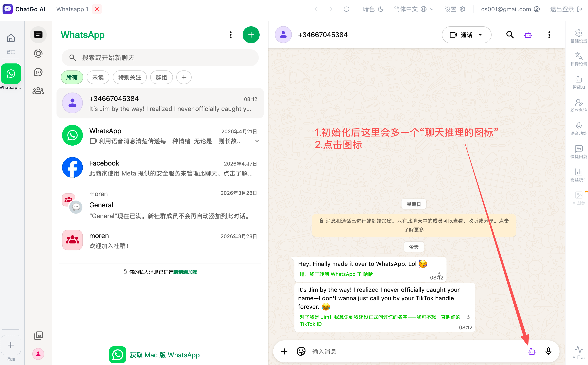Select the 所有 filter chip
This screenshot has width=588, height=365.
(x=72, y=77)
